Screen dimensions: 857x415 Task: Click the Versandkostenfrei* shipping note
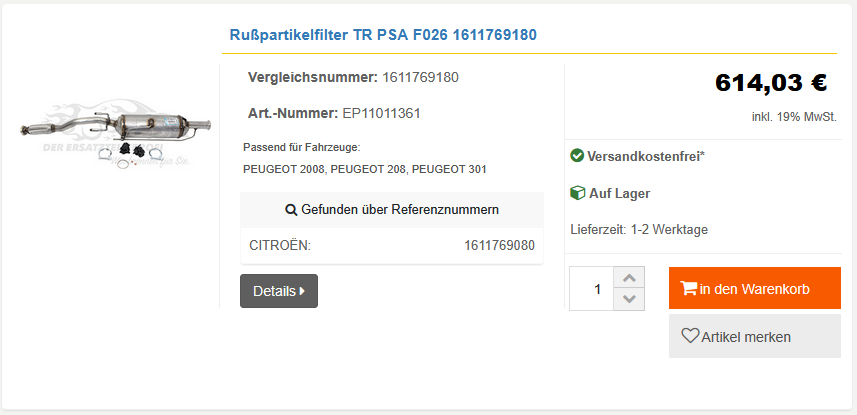point(645,156)
